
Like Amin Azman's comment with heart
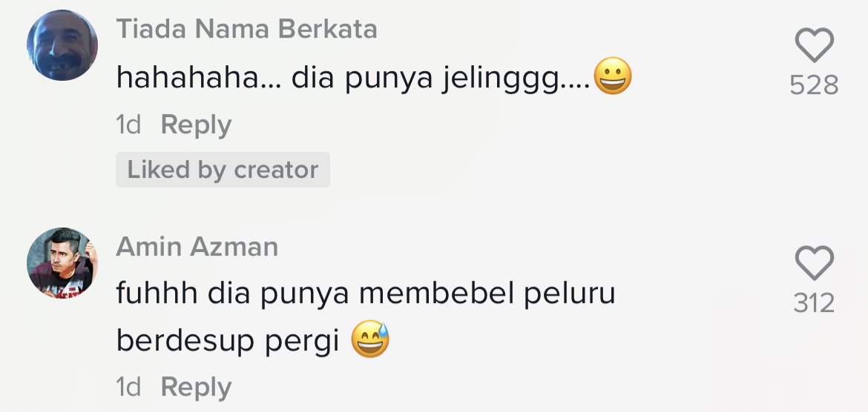pos(814,263)
